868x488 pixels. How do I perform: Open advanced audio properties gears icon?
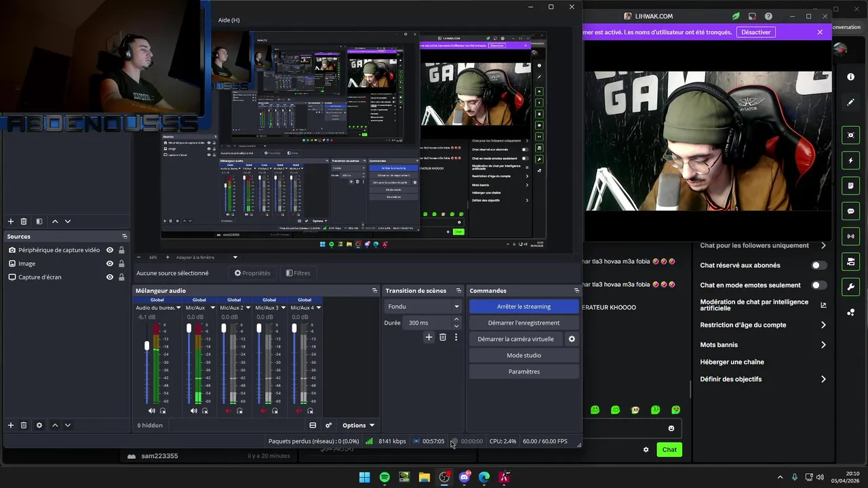point(328,425)
